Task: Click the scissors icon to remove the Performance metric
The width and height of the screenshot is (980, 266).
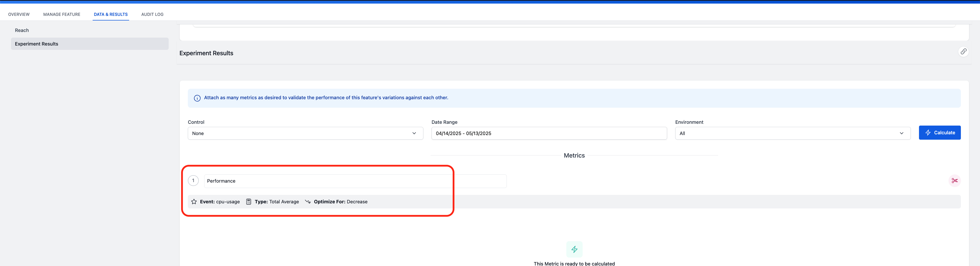Action: 955,181
